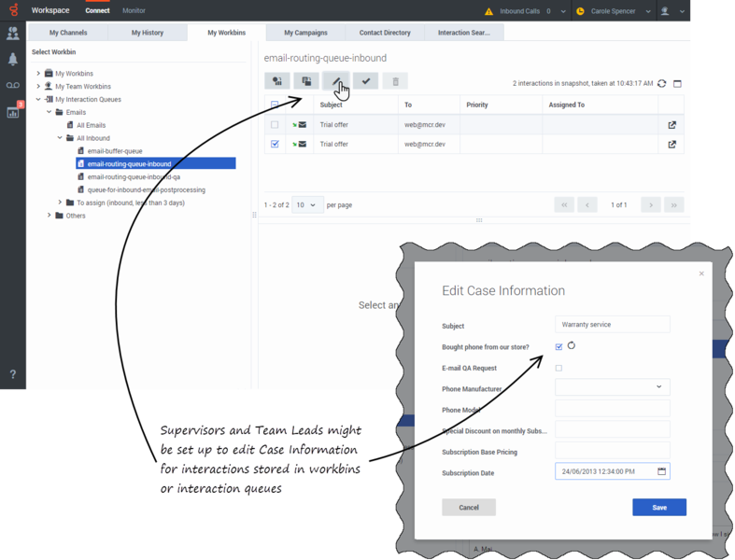Expand the Others folder
735x560 pixels.
click(49, 215)
